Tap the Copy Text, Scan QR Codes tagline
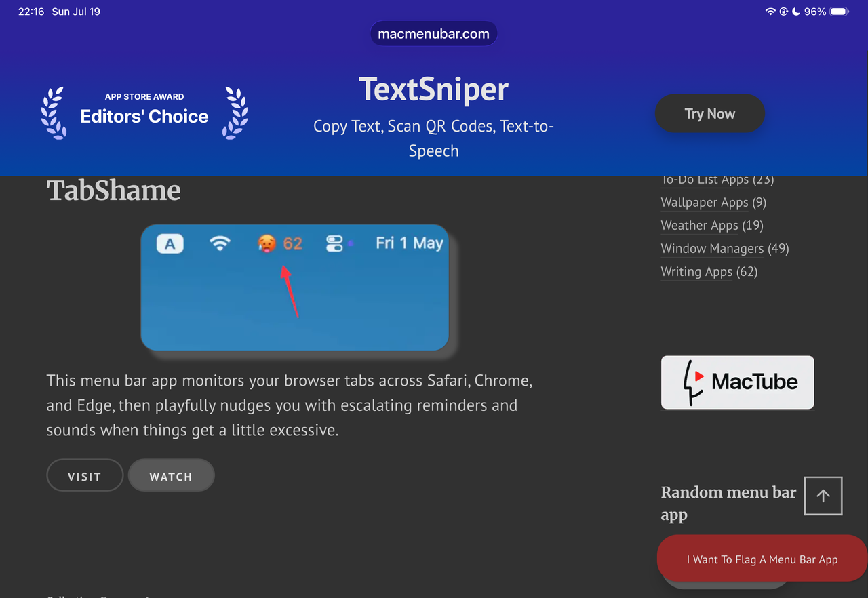 tap(434, 138)
